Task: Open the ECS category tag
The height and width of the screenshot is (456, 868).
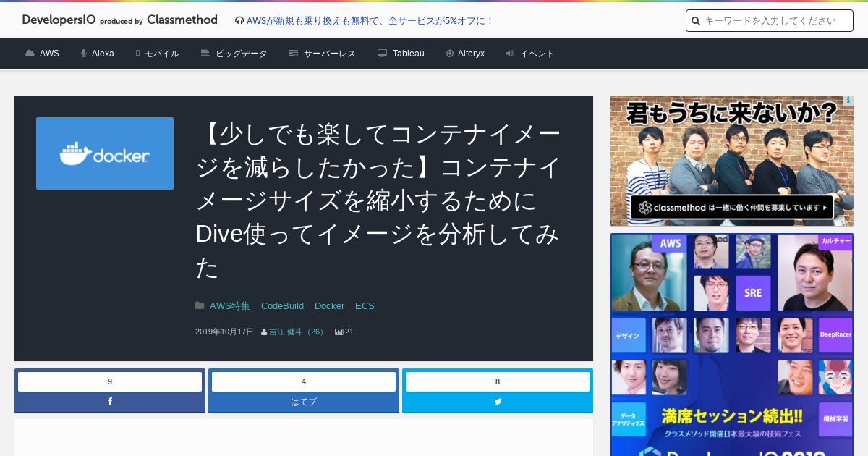Action: [365, 306]
